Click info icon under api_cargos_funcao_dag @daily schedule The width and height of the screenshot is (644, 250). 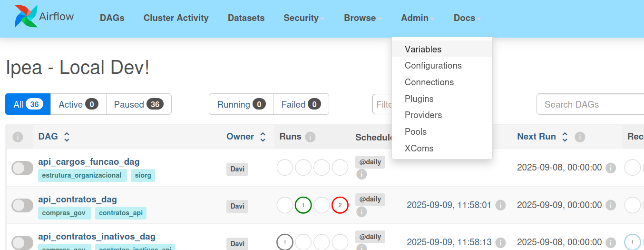point(361,174)
